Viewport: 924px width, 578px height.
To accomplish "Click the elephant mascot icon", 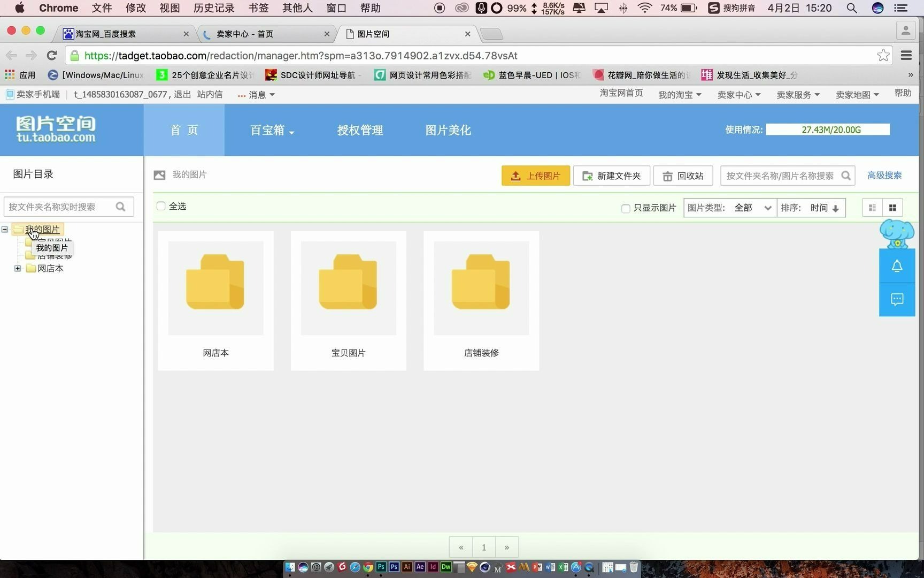I will click(x=897, y=233).
